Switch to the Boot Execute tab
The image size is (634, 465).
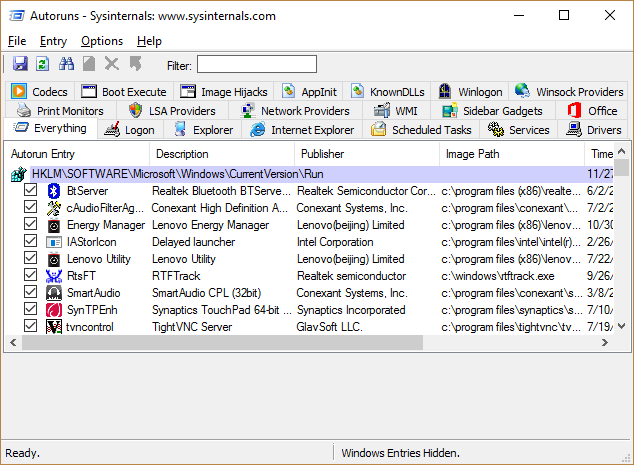point(124,92)
